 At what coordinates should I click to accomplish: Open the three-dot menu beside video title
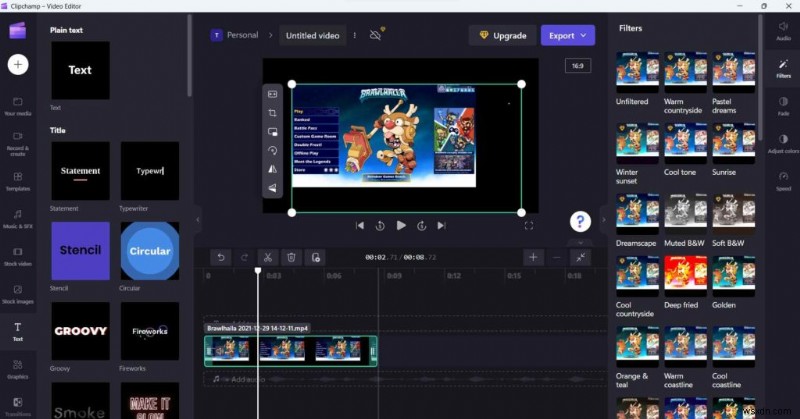pyautogui.click(x=355, y=36)
